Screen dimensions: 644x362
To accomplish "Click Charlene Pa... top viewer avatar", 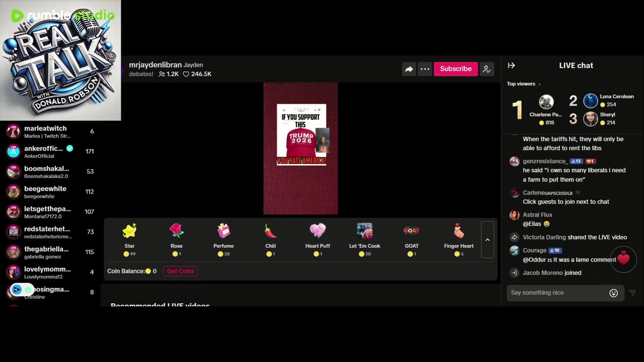I will point(546,102).
